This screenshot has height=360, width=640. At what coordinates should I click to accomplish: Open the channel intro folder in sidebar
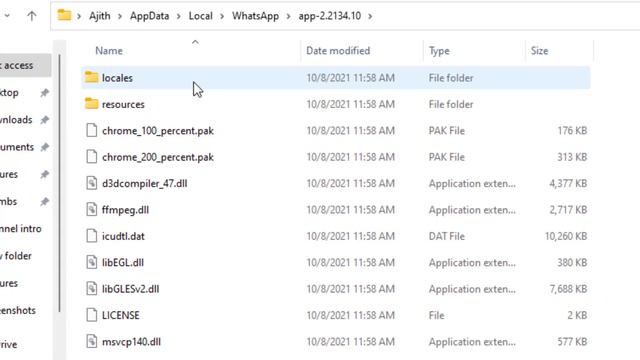20,229
